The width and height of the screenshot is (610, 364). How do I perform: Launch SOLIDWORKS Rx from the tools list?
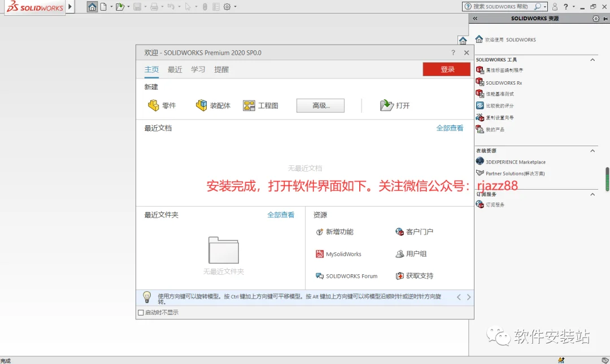coord(499,82)
